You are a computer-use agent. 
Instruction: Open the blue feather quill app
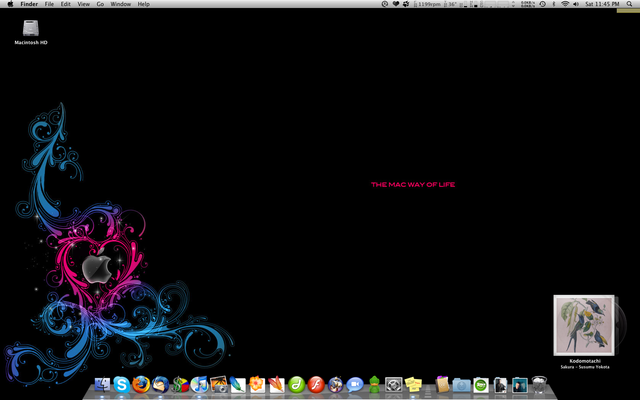[238, 384]
